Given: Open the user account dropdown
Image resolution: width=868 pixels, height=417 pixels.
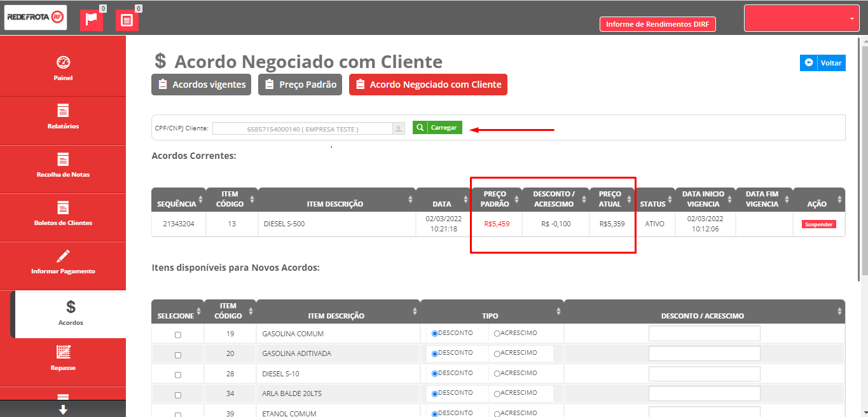Looking at the screenshot, I should click(x=802, y=18).
